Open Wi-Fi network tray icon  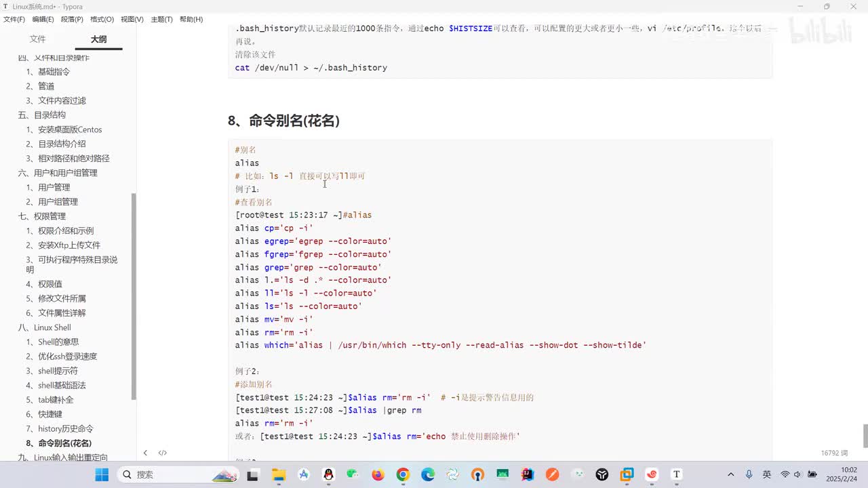tap(785, 474)
